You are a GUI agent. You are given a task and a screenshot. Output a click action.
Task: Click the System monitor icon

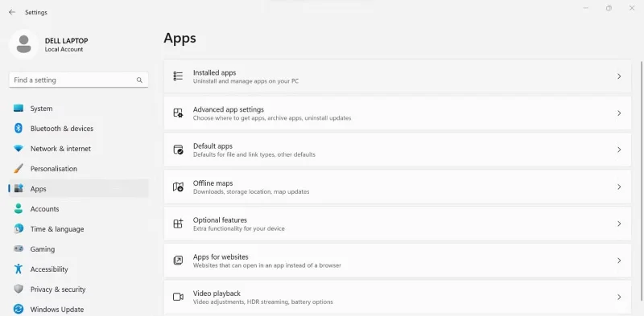(x=19, y=109)
